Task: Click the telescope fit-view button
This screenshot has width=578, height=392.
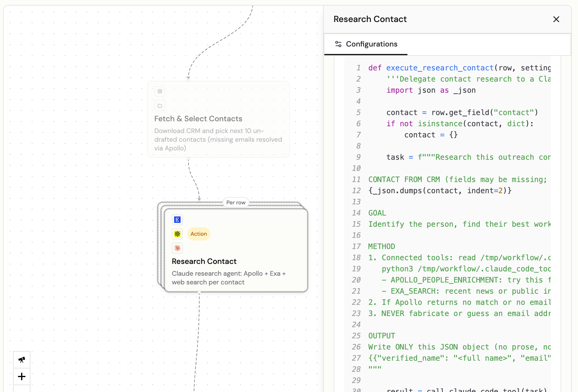Action: pos(22,360)
